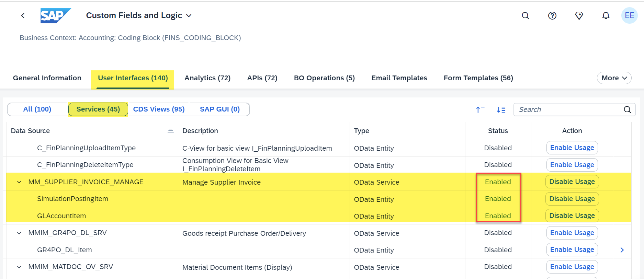Click Disabled status of MMIM_GR4PO_DL_SRV
The height and width of the screenshot is (279, 644).
pyautogui.click(x=498, y=233)
